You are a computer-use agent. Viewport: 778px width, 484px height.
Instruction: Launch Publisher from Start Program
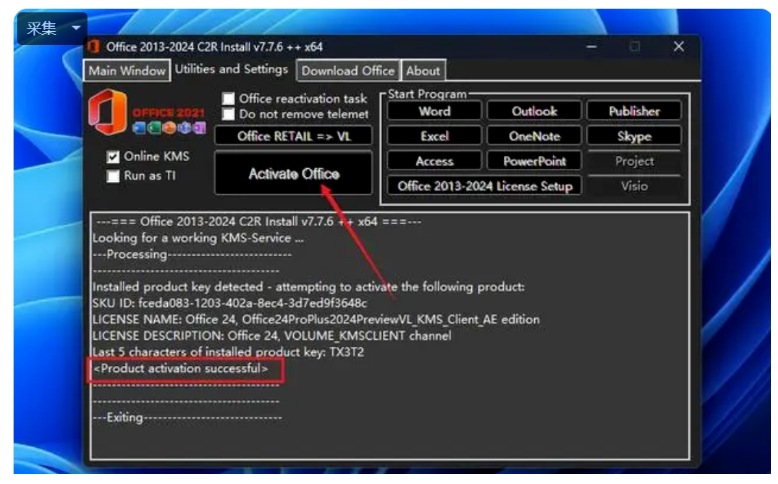coord(634,111)
